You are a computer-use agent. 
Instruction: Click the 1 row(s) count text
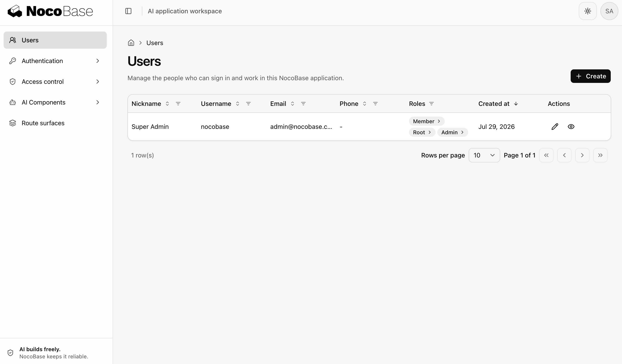click(142, 155)
